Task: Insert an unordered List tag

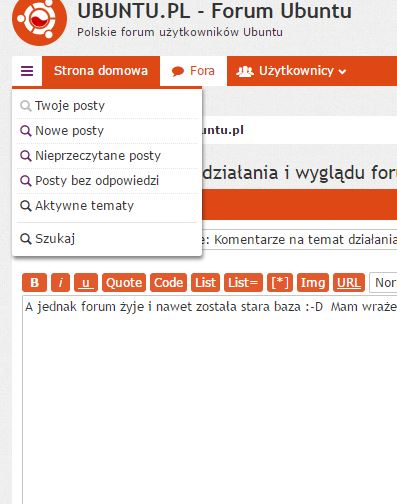Action: click(x=205, y=283)
